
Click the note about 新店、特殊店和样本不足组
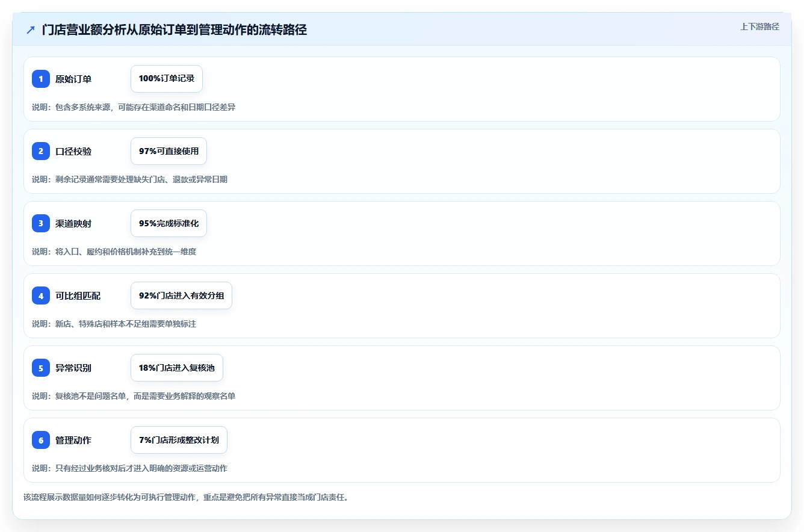coord(114,324)
